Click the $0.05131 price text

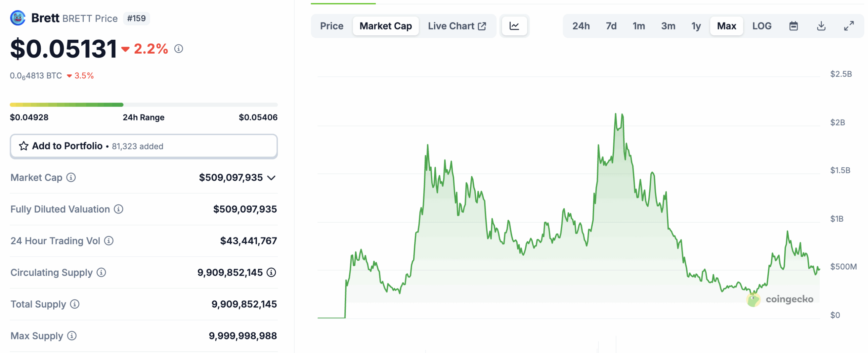(64, 49)
